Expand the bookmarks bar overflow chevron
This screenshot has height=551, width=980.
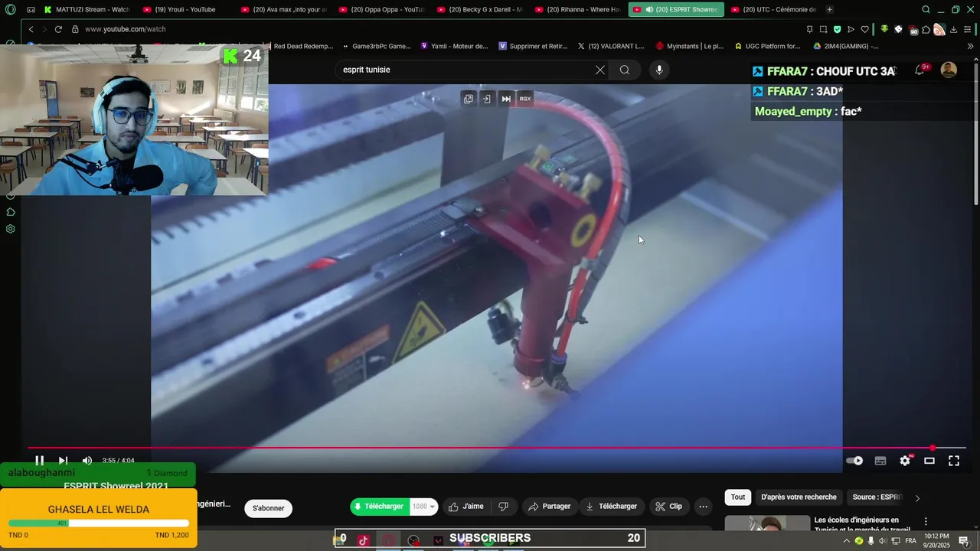point(970,46)
